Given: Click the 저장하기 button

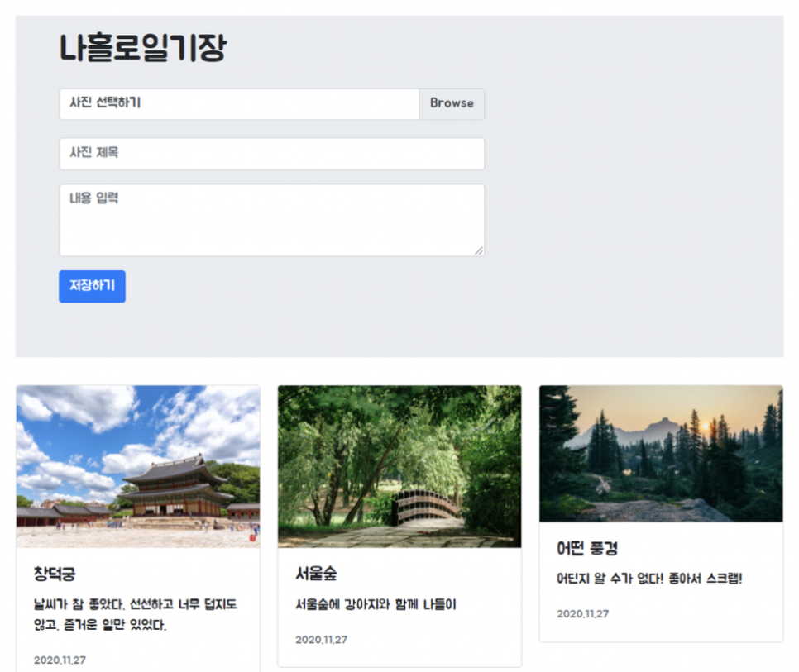Looking at the screenshot, I should (x=93, y=286).
